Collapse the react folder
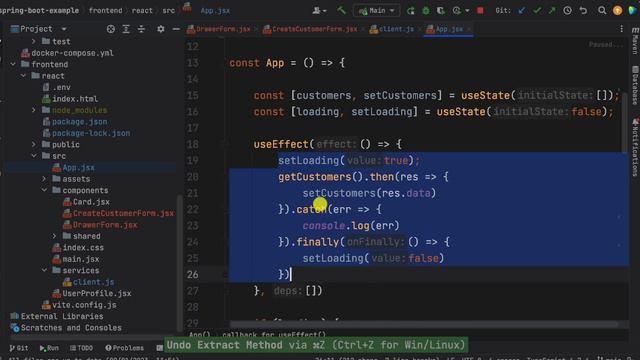Image resolution: width=640 pixels, height=360 pixels. point(24,76)
